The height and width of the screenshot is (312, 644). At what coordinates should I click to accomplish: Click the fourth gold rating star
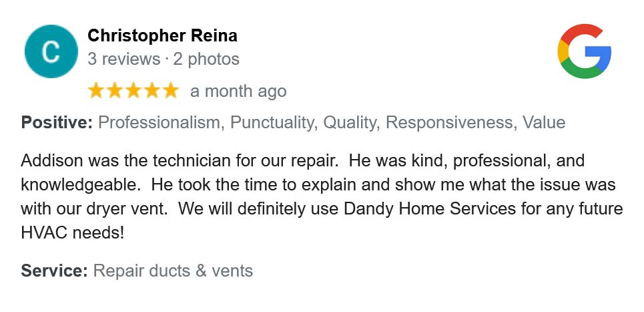[x=151, y=91]
